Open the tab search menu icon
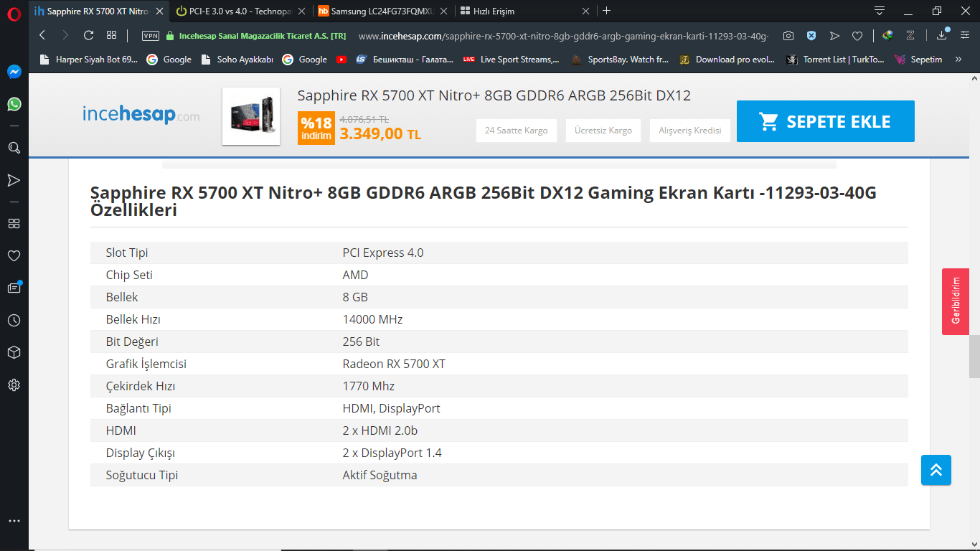 [880, 11]
